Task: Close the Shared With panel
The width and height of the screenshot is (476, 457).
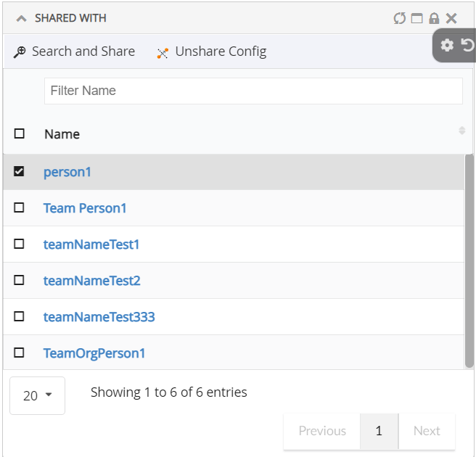Action: point(451,18)
